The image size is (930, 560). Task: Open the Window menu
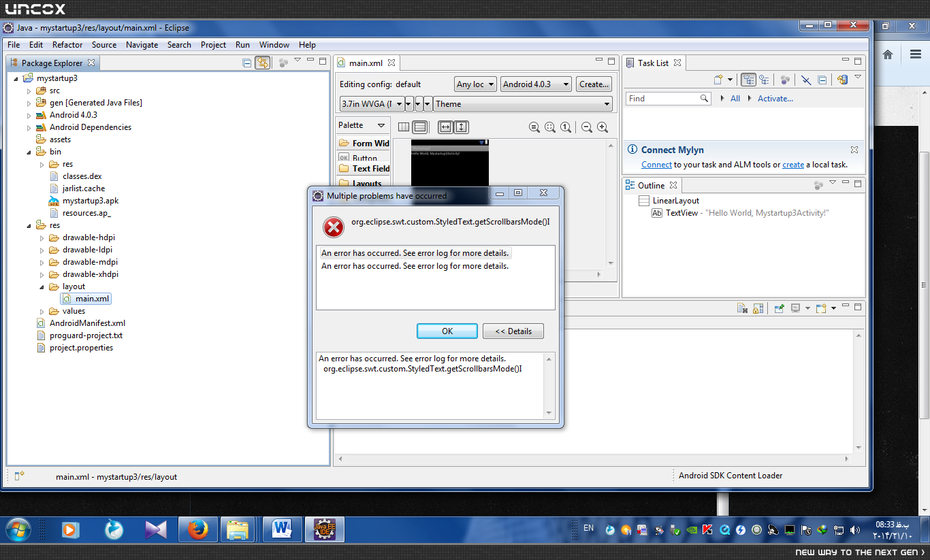[274, 45]
